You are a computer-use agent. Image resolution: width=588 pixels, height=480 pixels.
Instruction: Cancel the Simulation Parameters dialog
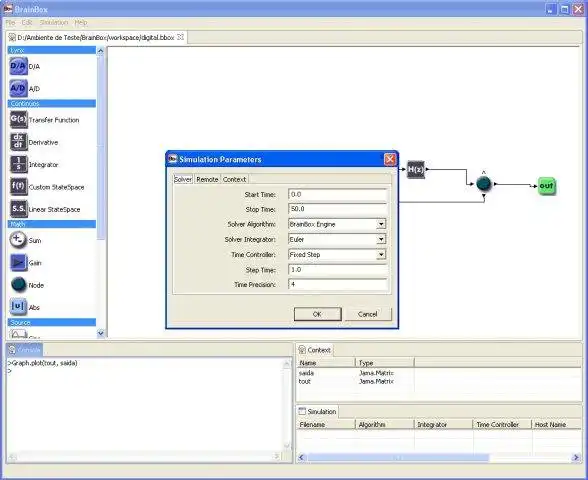point(368,314)
